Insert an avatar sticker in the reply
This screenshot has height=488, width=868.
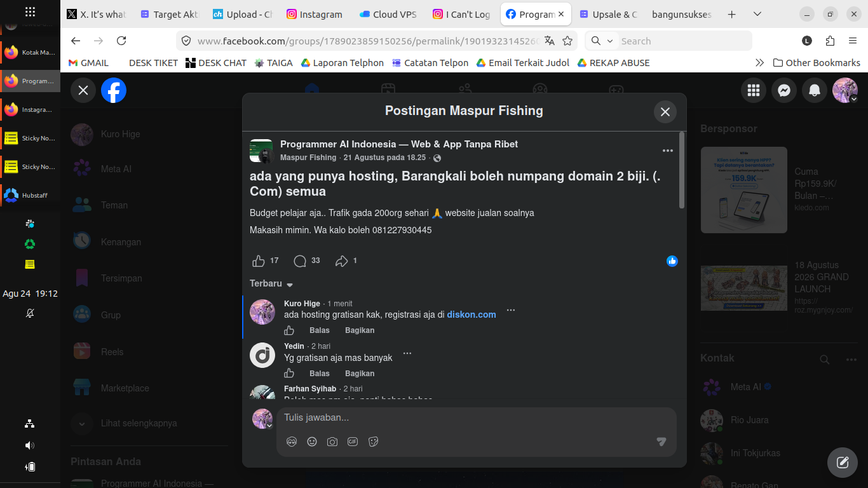click(292, 442)
